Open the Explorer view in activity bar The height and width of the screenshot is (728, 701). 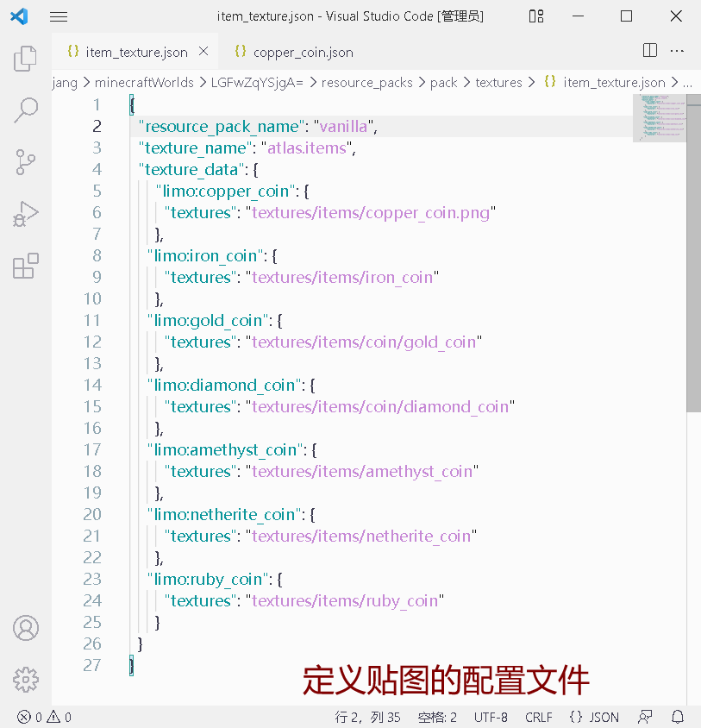pos(25,59)
